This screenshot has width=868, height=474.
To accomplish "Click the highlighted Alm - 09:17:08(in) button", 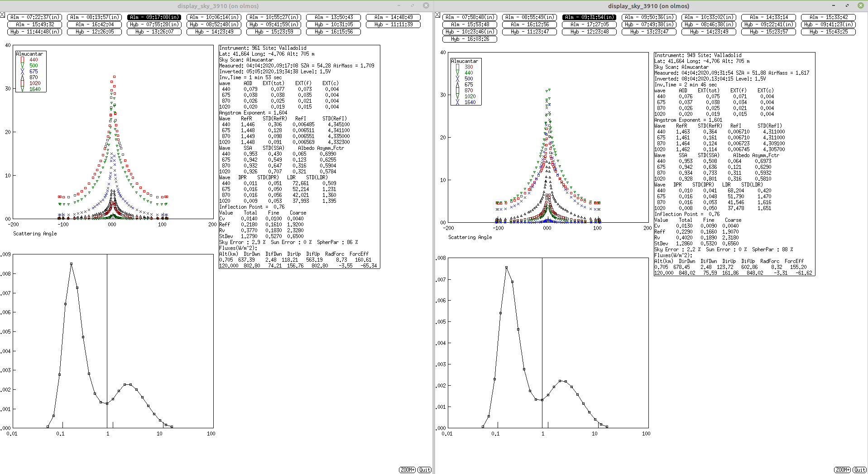I will pyautogui.click(x=154, y=17).
